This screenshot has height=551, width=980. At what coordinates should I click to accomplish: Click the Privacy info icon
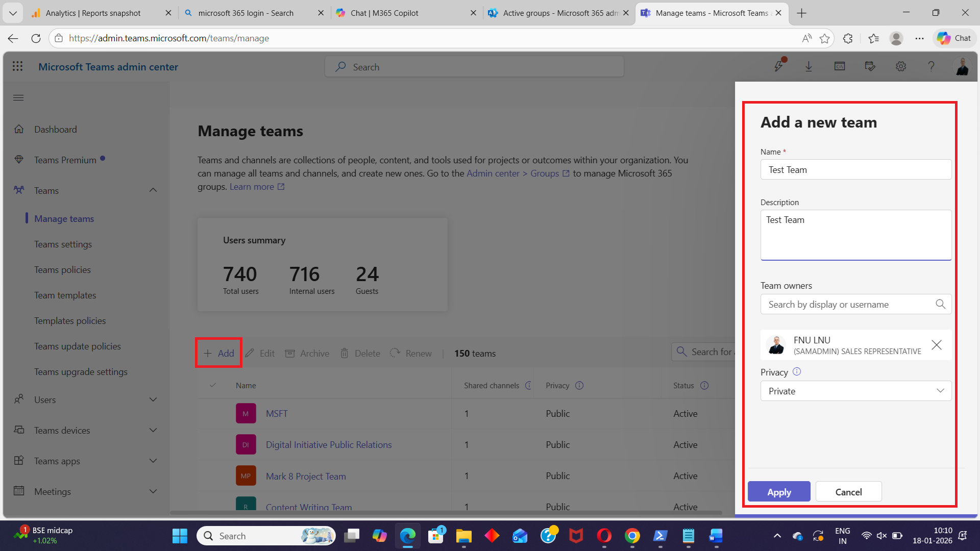click(797, 372)
